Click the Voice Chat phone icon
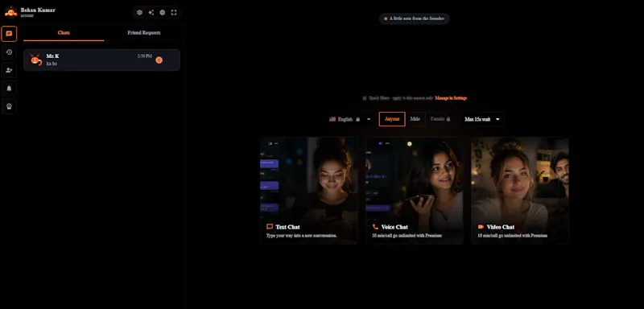This screenshot has width=644, height=309. pyautogui.click(x=375, y=226)
